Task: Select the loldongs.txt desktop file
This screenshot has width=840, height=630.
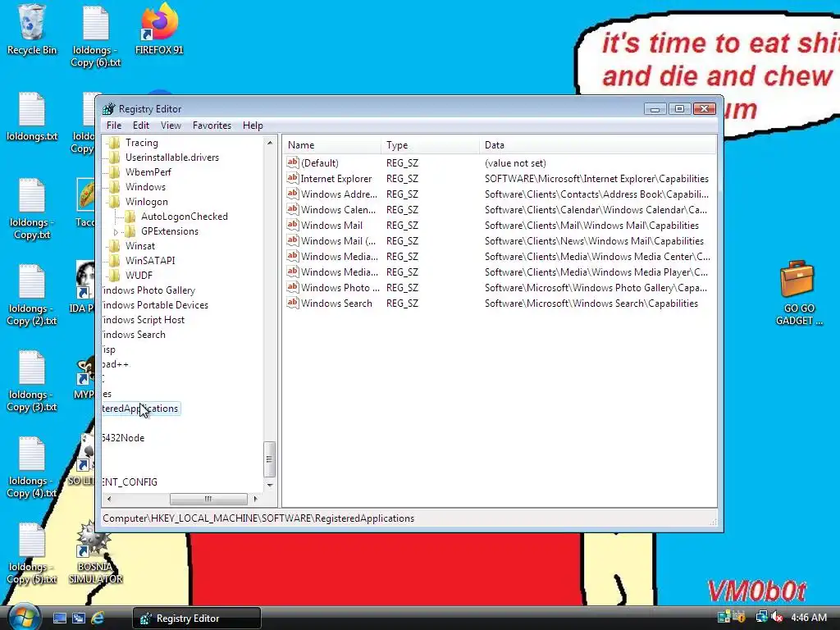Action: [32, 116]
